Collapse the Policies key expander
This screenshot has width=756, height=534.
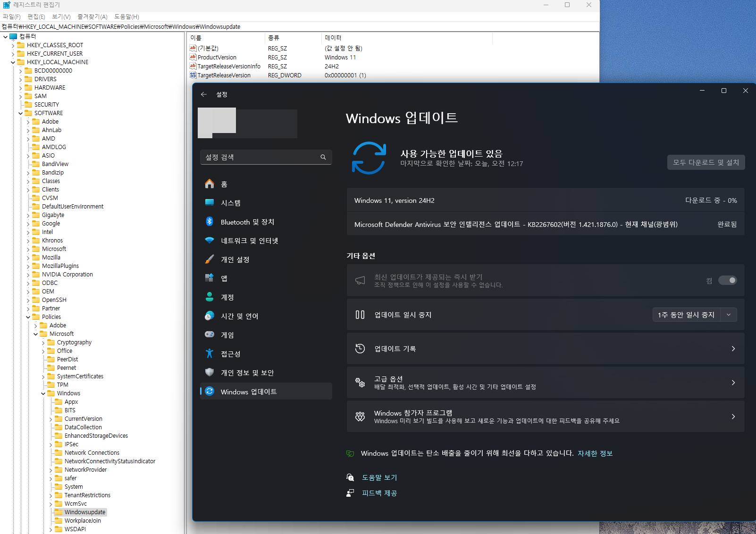click(x=28, y=317)
